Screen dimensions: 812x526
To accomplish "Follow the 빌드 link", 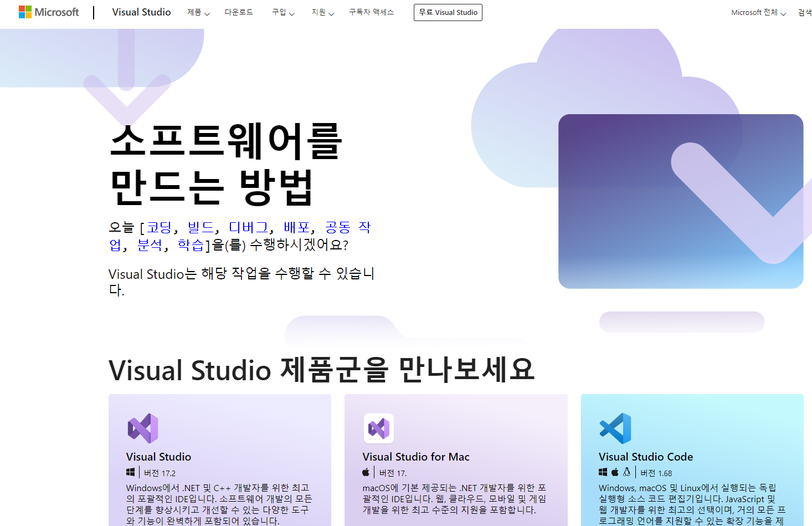I will [201, 227].
